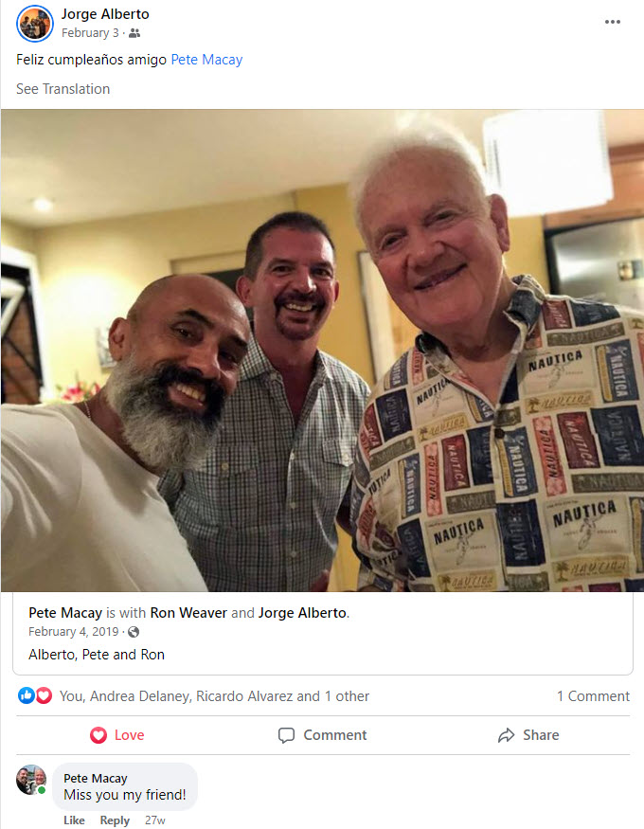The image size is (644, 829).
Task: Open the three-dot post options menu
Action: click(x=613, y=22)
